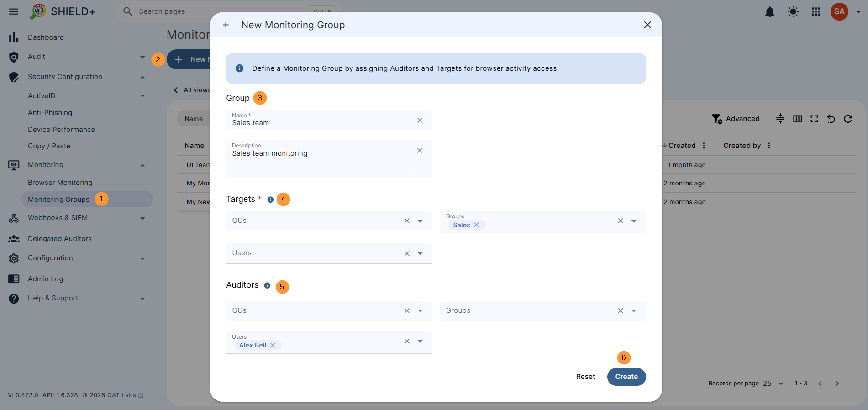This screenshot has width=868, height=410.
Task: Open the Advanced filter icon
Action: pos(717,119)
